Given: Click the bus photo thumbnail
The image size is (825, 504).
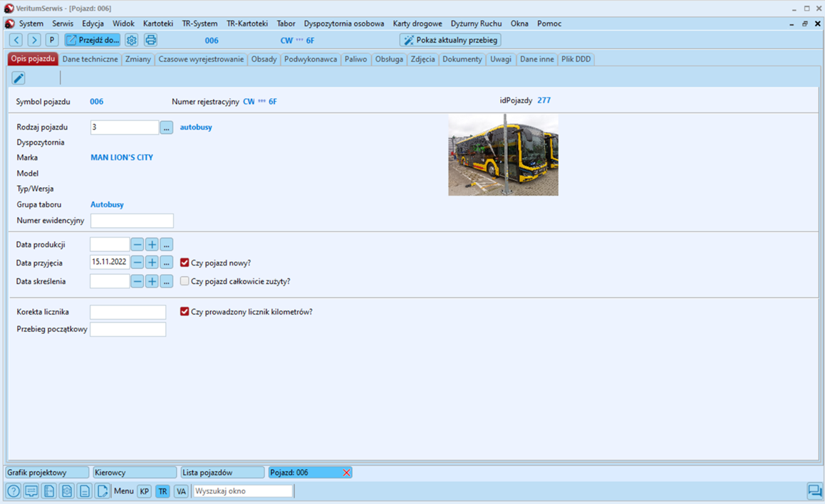Looking at the screenshot, I should tap(503, 155).
